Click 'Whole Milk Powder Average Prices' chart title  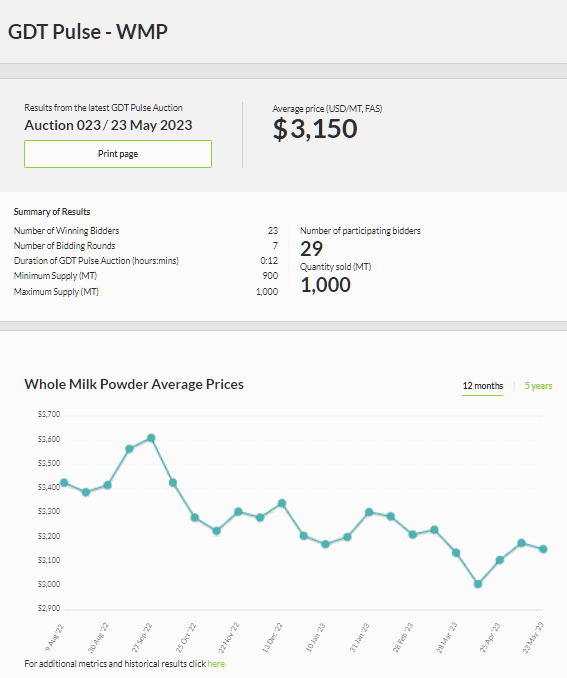134,384
